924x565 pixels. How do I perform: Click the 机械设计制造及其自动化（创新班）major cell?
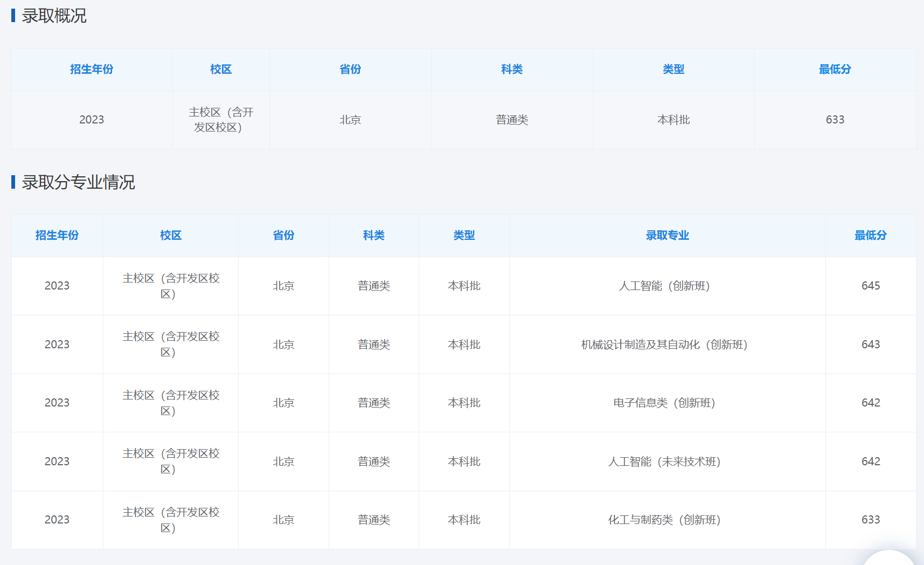pos(664,345)
